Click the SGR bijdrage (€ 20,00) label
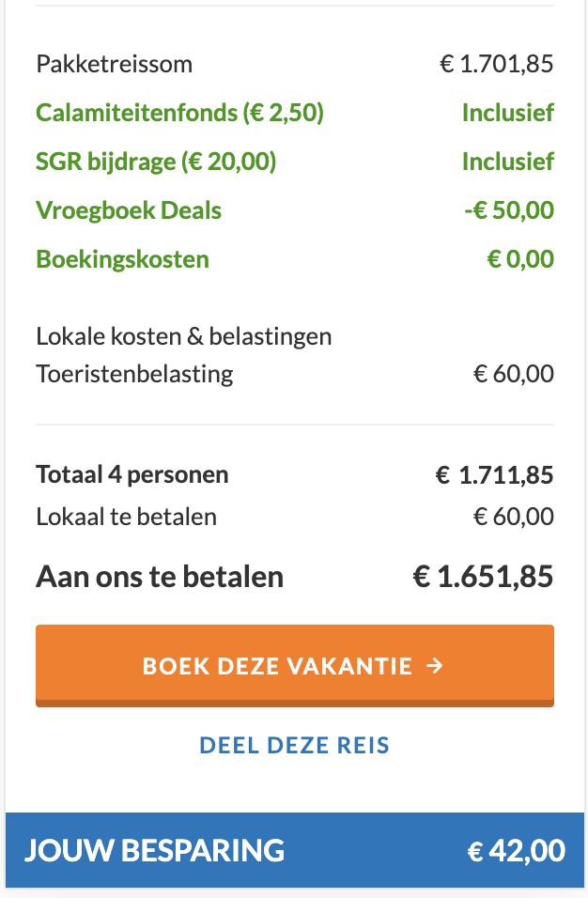588x898 pixels. tap(156, 163)
